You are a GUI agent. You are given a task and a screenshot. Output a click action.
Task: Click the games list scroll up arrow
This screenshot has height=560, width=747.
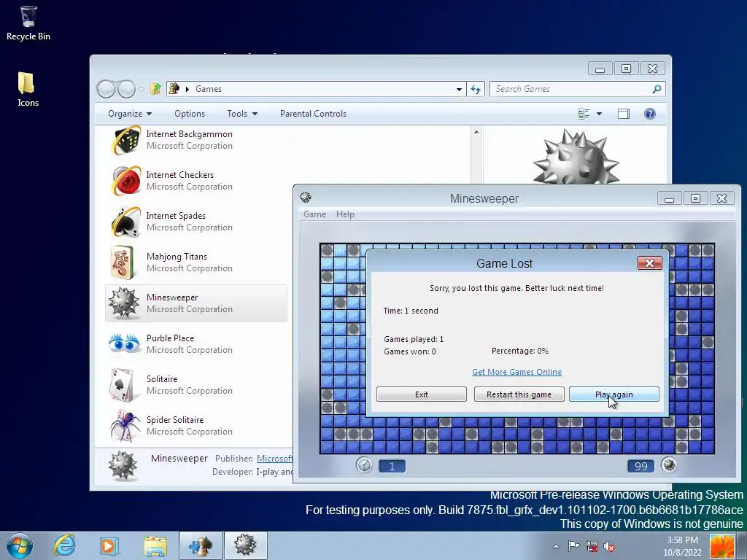[476, 132]
